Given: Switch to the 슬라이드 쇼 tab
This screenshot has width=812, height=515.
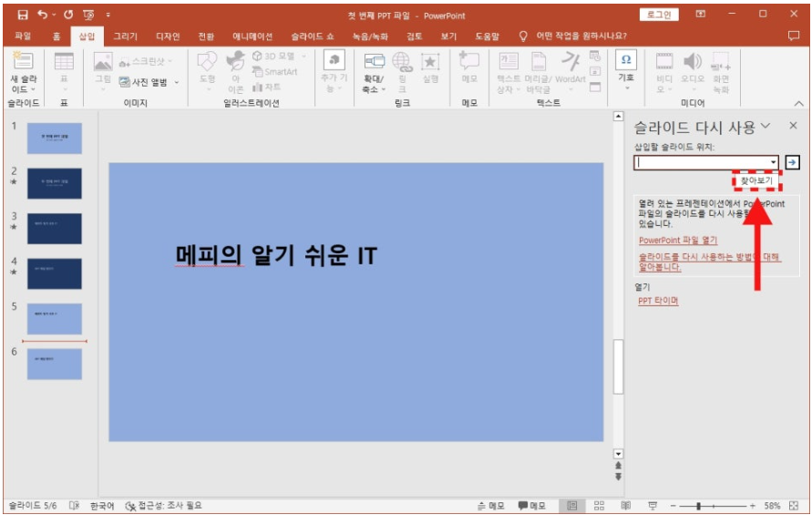Looking at the screenshot, I should (x=313, y=36).
